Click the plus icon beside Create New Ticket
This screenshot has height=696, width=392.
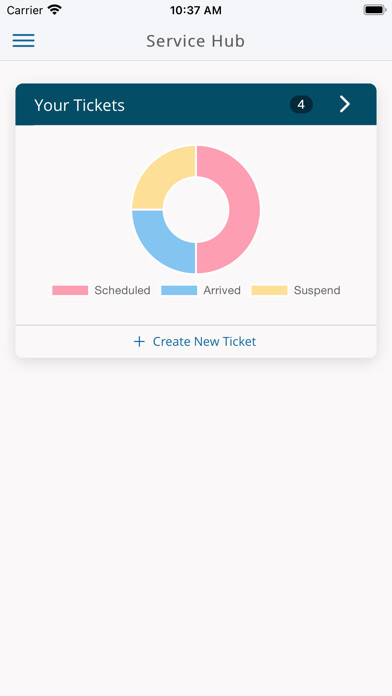[139, 341]
